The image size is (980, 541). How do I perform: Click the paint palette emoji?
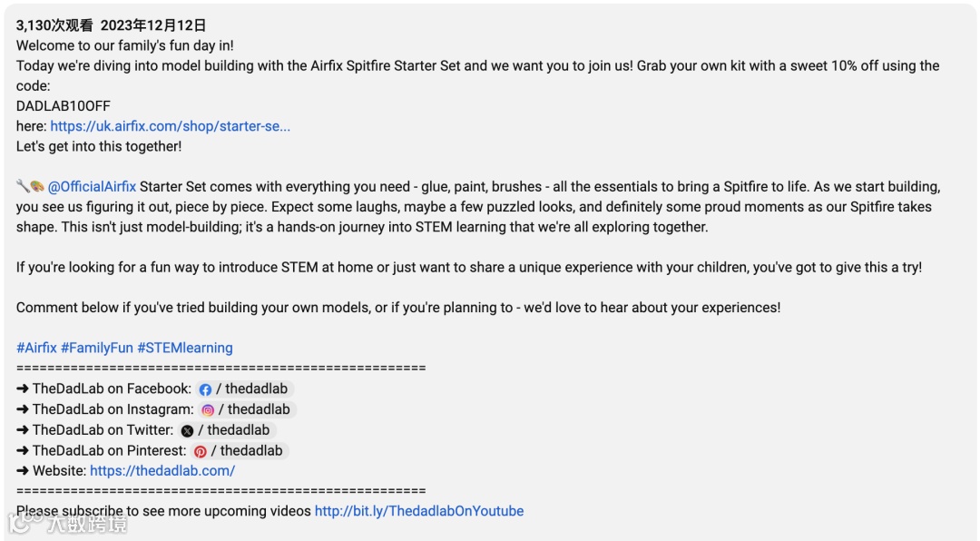[36, 187]
